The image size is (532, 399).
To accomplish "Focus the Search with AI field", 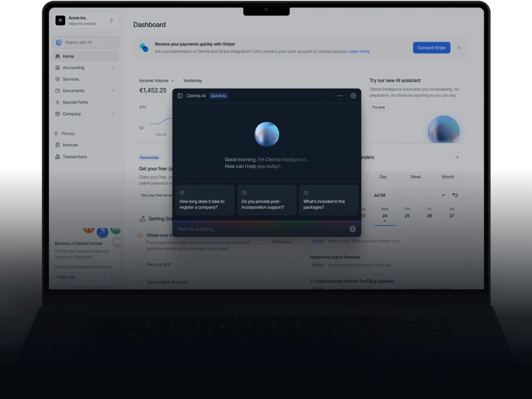I will [x=86, y=42].
